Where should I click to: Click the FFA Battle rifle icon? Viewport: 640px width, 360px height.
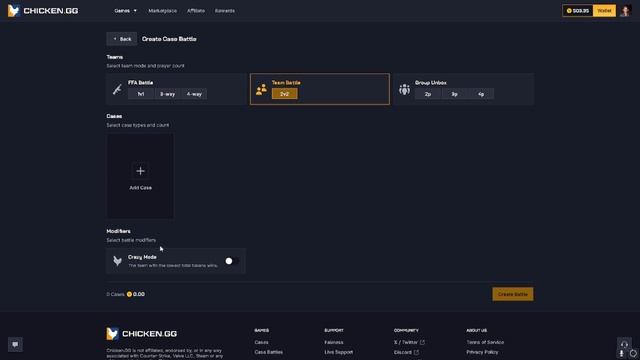(117, 89)
